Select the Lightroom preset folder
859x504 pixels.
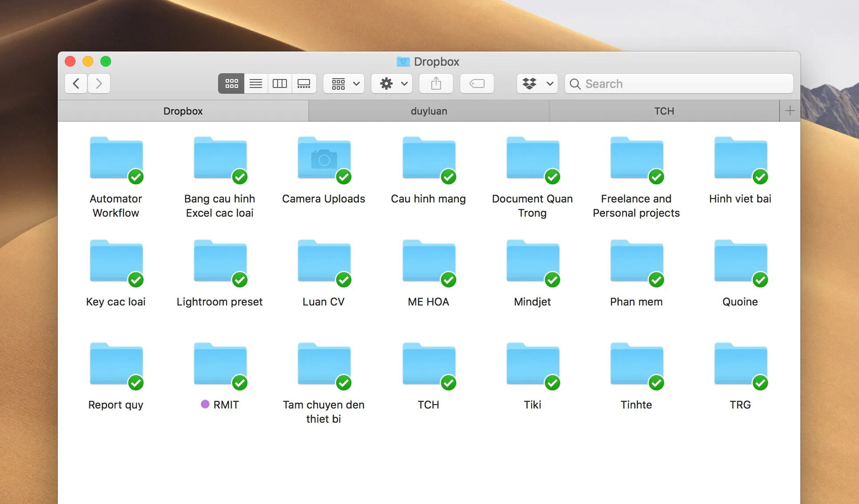click(220, 262)
